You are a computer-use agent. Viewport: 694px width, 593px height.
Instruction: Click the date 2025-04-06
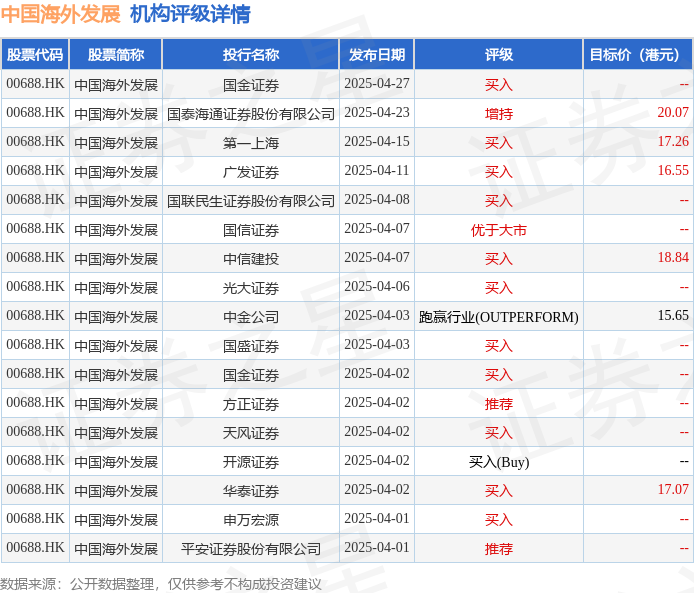click(x=377, y=287)
